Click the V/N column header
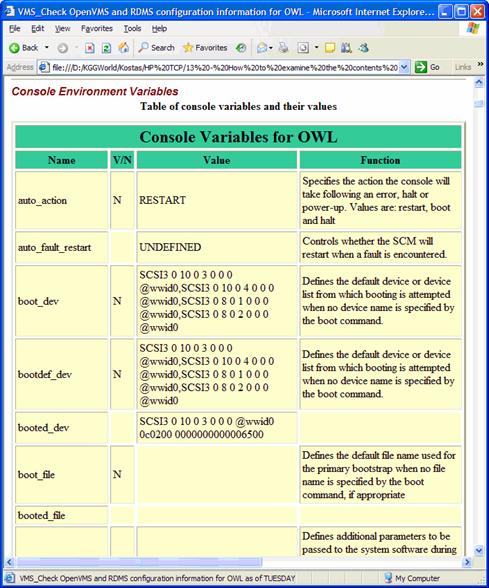489x588 pixels. pyautogui.click(x=122, y=160)
